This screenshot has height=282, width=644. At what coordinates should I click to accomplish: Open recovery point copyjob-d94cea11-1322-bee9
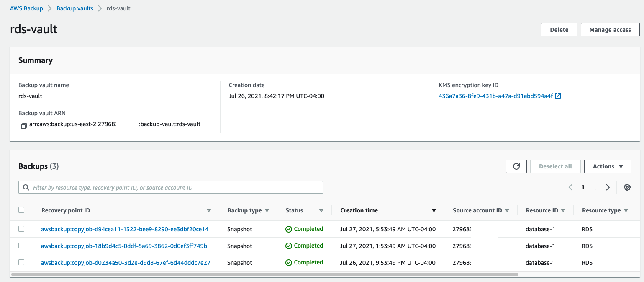coord(125,229)
